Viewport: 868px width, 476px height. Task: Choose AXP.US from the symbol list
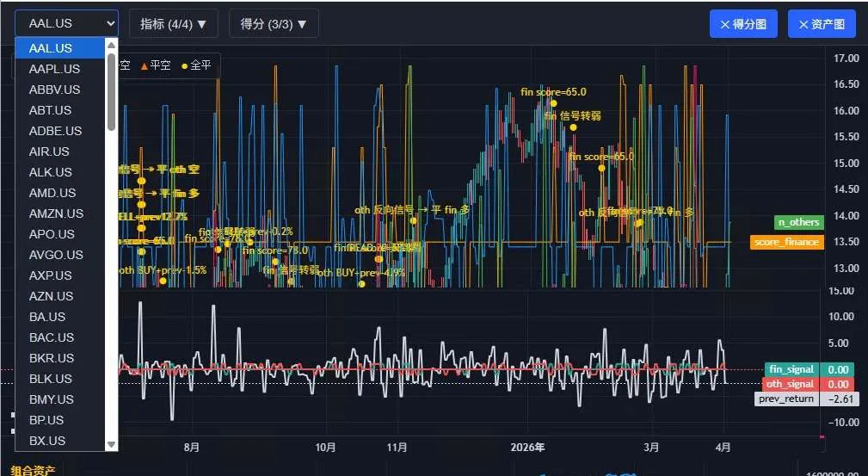click(59, 275)
